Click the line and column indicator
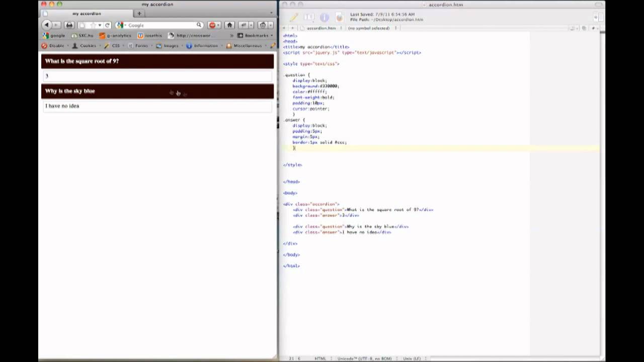This screenshot has width=644, height=362. 294,358
